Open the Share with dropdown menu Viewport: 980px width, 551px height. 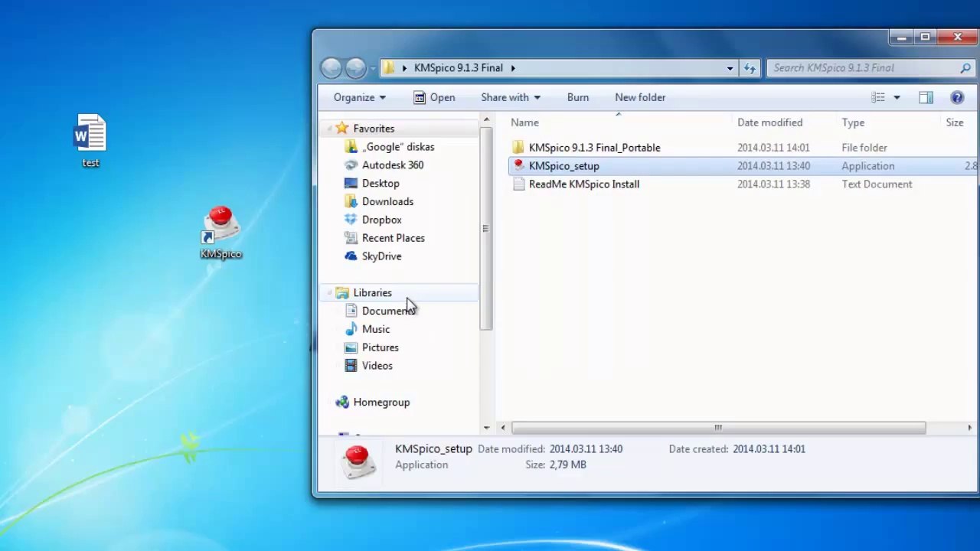pyautogui.click(x=511, y=97)
